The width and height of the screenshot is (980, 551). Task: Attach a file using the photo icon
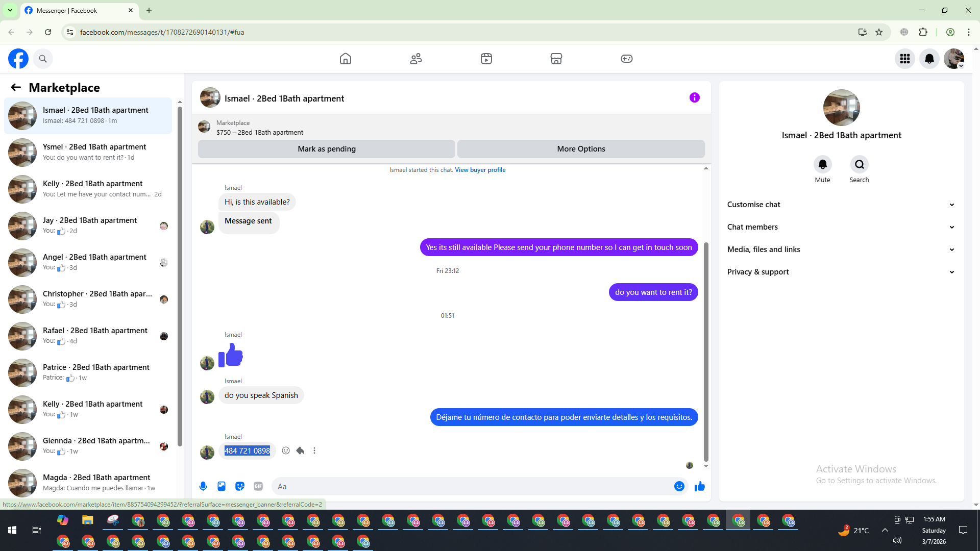click(222, 486)
